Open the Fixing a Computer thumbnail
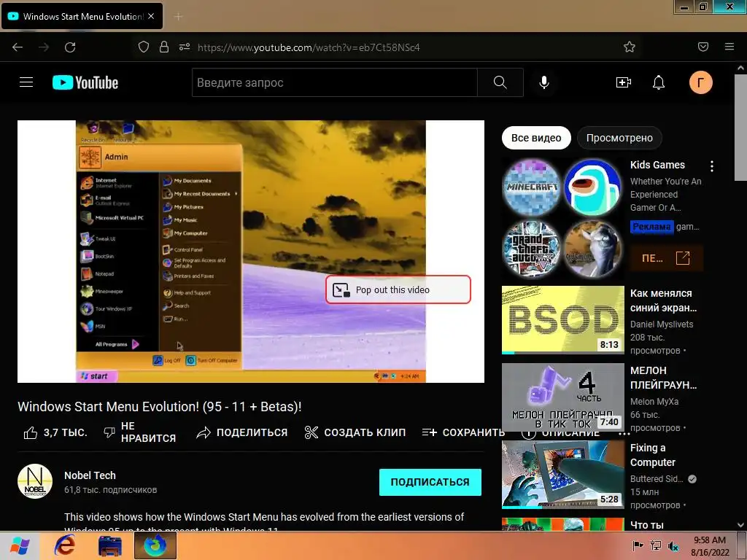Viewport: 747px width, 560px height. pyautogui.click(x=562, y=475)
